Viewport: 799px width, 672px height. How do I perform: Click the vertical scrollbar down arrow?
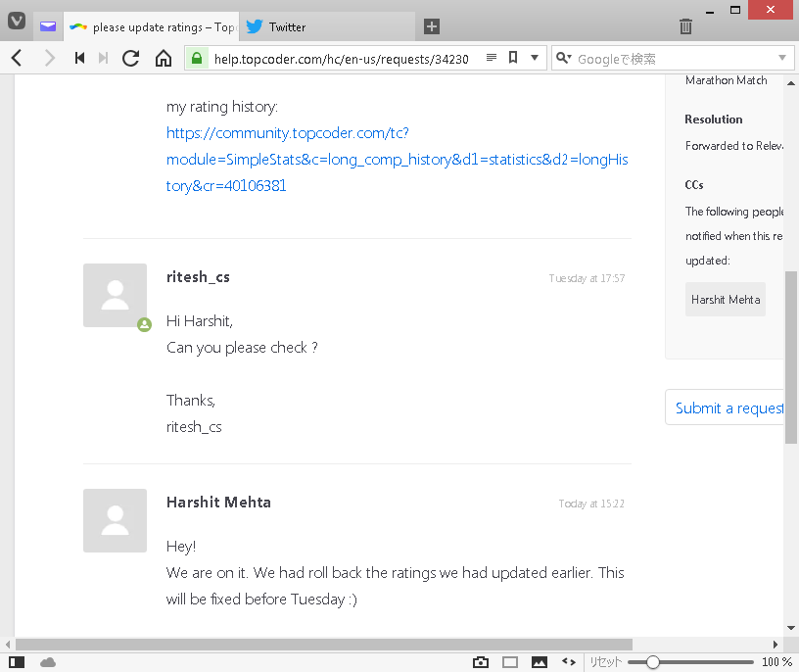point(791,628)
